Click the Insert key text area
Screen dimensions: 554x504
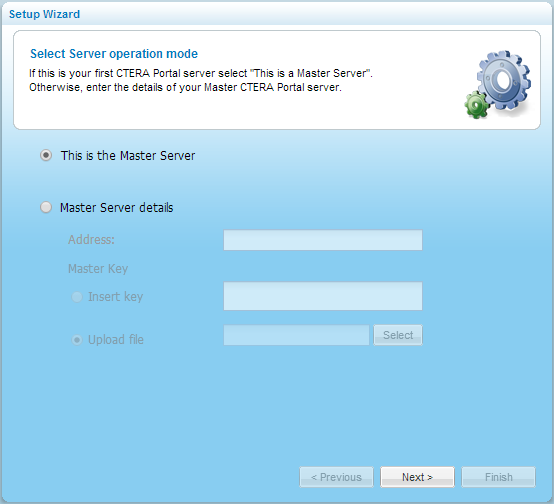(323, 296)
